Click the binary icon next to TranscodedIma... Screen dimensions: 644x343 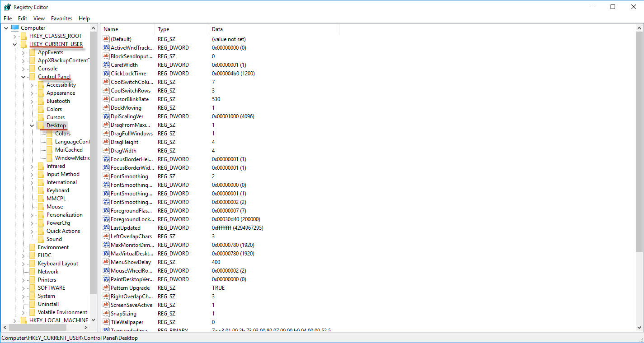(106, 330)
